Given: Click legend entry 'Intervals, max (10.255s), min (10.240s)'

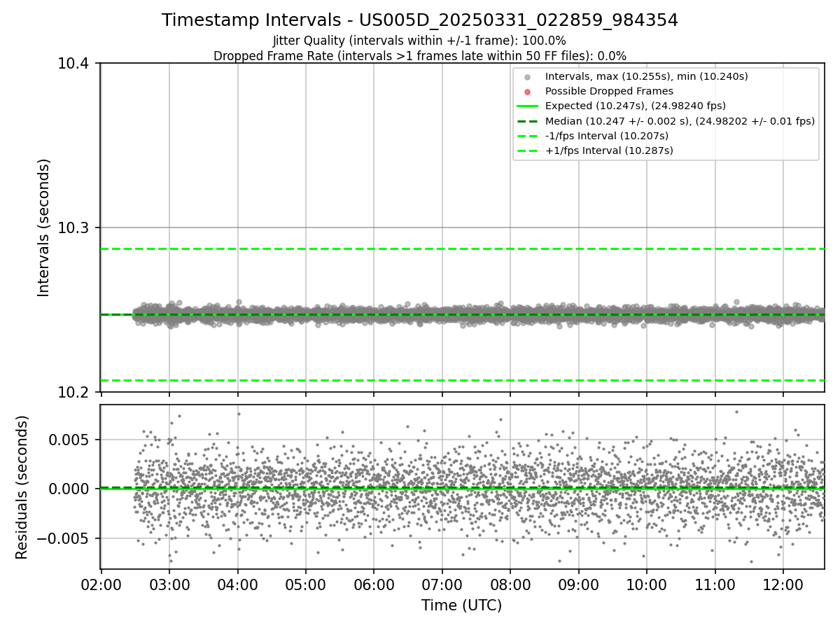Looking at the screenshot, I should (646, 76).
